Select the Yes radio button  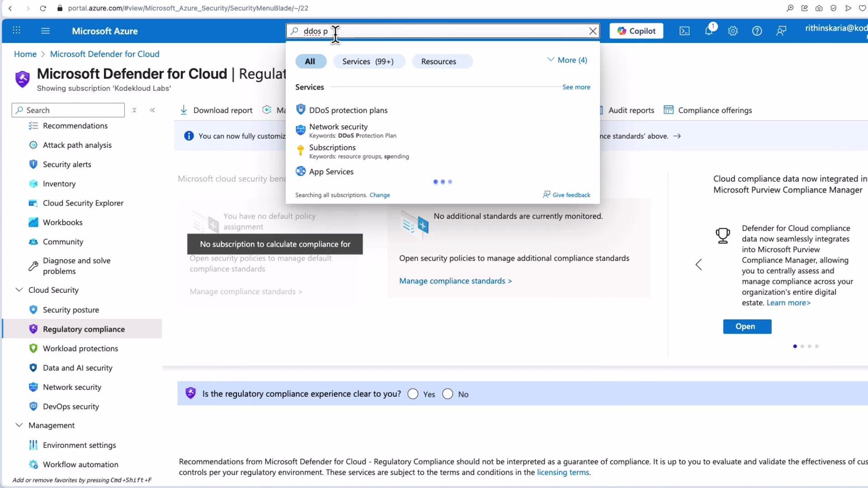pyautogui.click(x=412, y=394)
